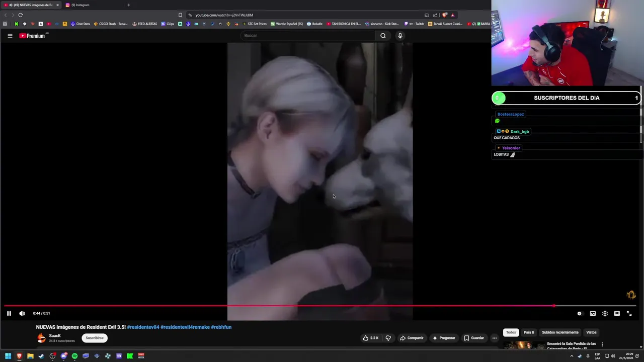This screenshot has height=362, width=644.
Task: Open the #residentevil4 hashtag link
Action: pyautogui.click(x=143, y=327)
